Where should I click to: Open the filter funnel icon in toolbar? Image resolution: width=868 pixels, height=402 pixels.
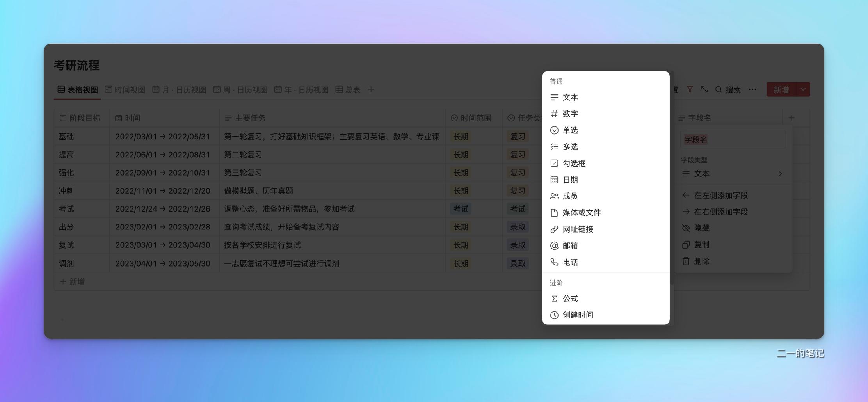(x=690, y=89)
